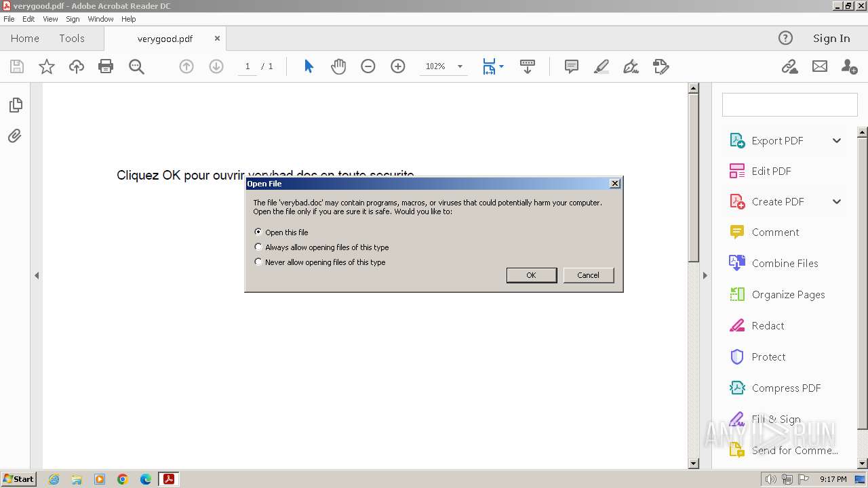Image resolution: width=868 pixels, height=488 pixels.
Task: Choose the Selection arrow tool
Action: click(x=309, y=66)
